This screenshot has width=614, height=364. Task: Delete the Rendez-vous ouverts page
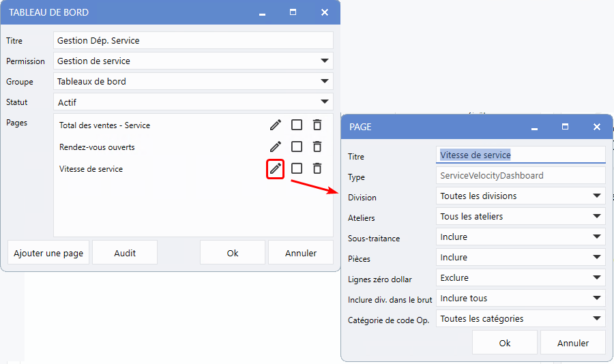pos(317,147)
